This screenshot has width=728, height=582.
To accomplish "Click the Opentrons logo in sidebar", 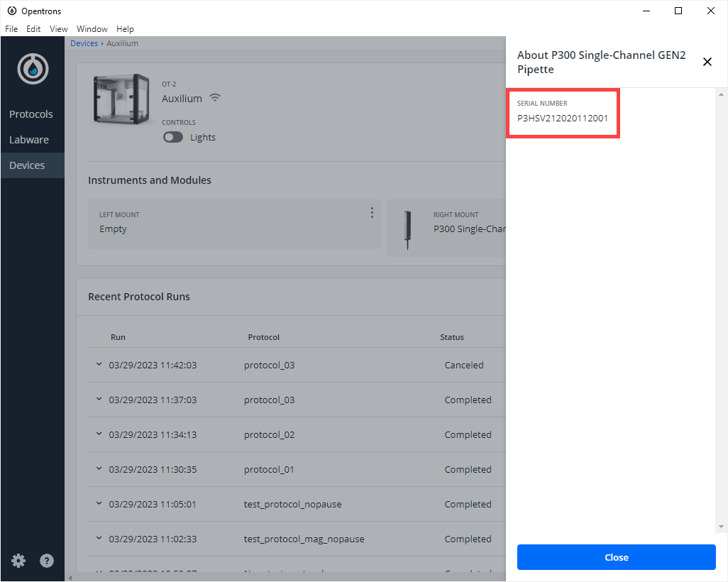I will [33, 69].
